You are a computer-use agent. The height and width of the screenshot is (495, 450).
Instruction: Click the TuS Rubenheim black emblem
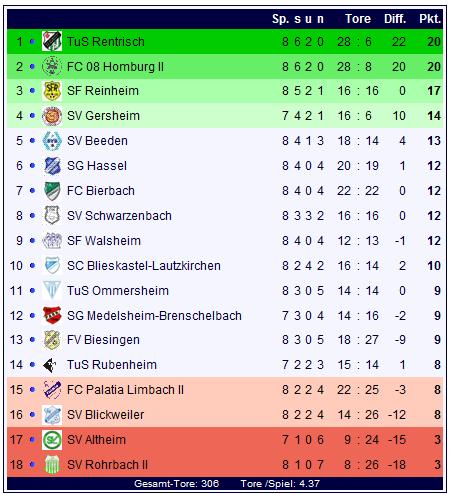tap(49, 365)
